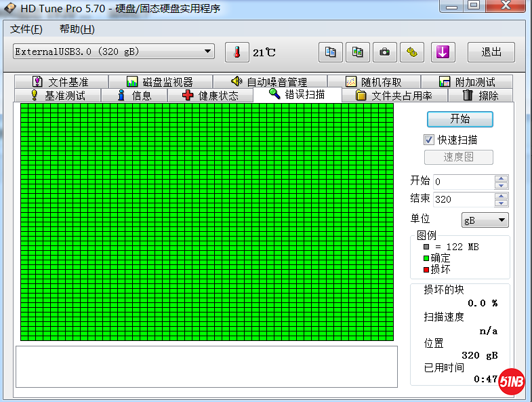
Task: Open the ExternalUSB3.0 drive selection dropdown
Action: tap(208, 52)
